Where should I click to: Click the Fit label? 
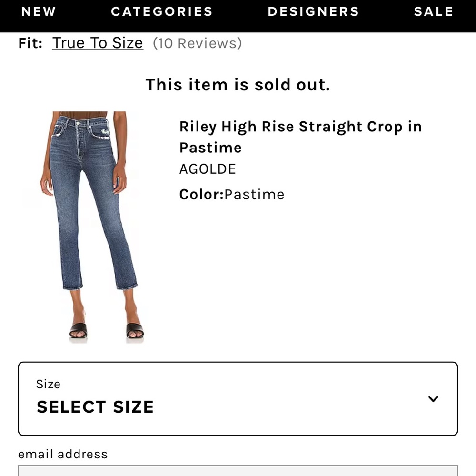[x=30, y=43]
